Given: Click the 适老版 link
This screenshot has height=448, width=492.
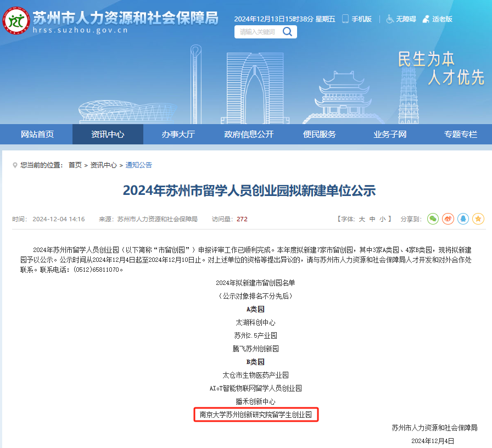Looking at the screenshot, I should tap(443, 19).
